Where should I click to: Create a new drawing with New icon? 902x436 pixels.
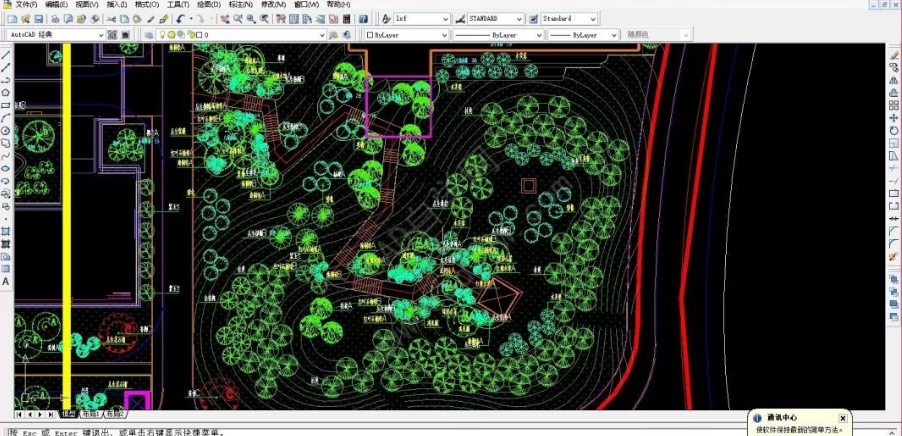point(12,19)
